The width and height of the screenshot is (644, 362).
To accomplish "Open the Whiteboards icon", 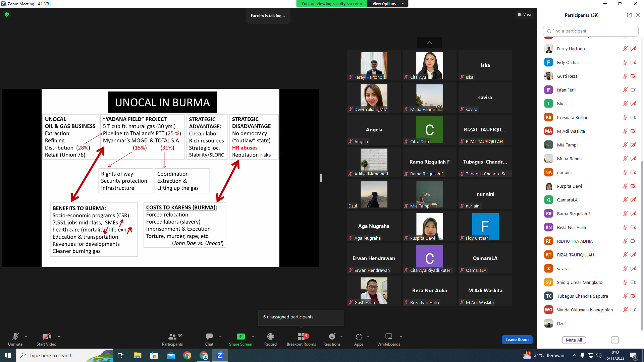I will click(x=389, y=336).
